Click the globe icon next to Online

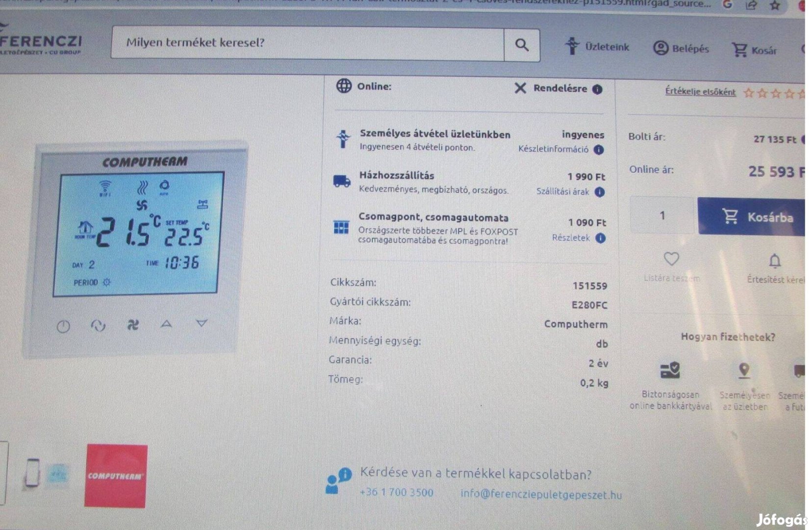click(x=344, y=85)
